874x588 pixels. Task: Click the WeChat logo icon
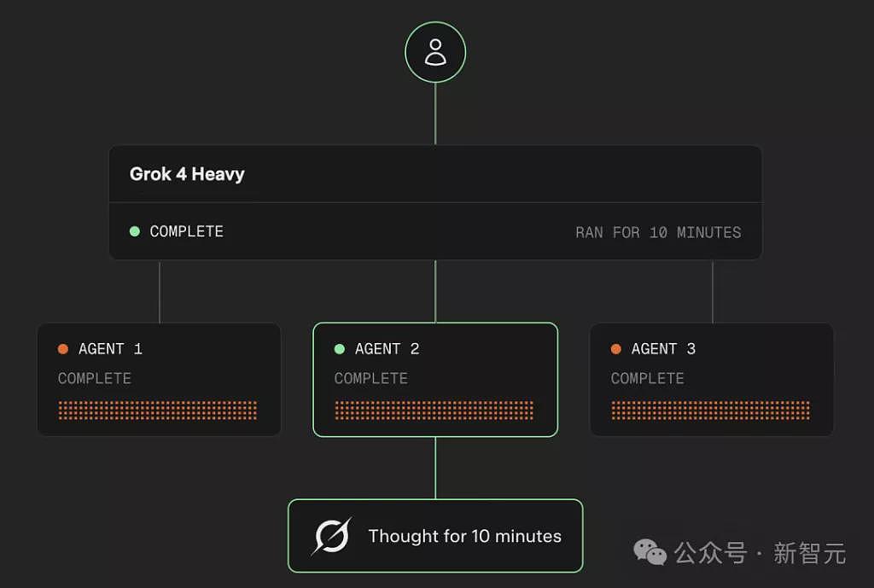click(x=650, y=552)
